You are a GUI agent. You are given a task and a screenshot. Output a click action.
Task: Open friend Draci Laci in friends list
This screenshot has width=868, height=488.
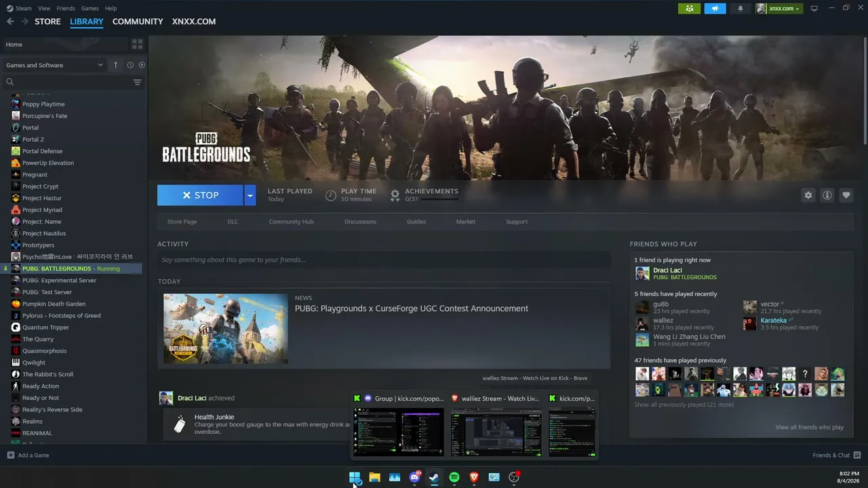point(676,273)
